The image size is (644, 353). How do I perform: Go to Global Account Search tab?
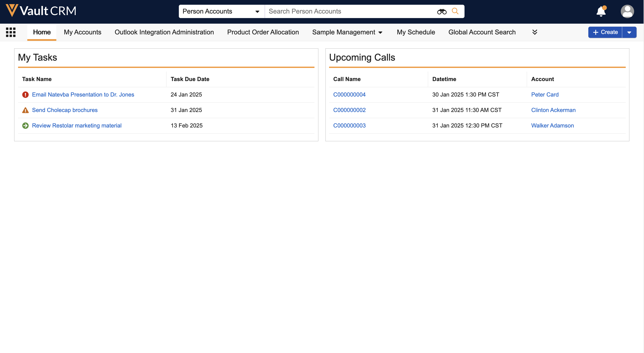[482, 32]
